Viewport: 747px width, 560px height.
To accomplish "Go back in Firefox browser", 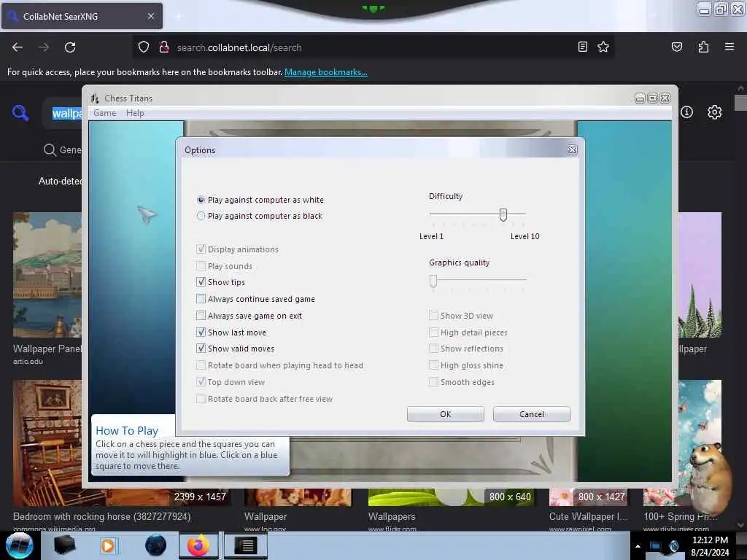I will [18, 47].
